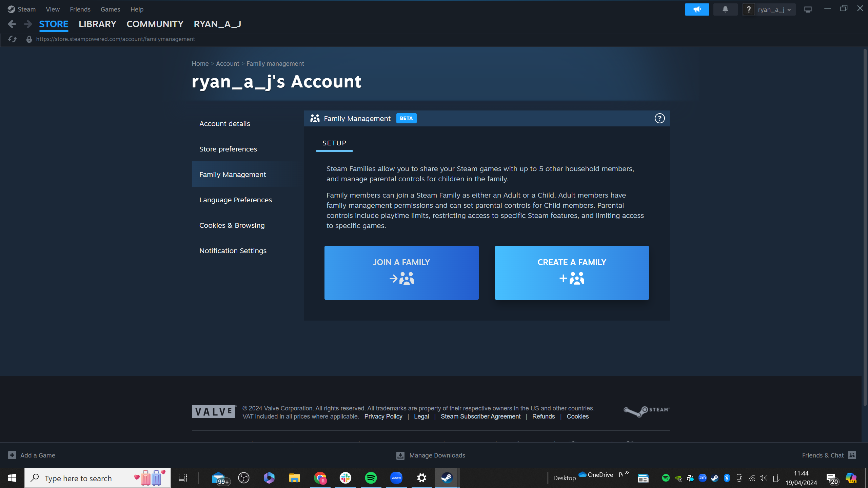Click the Friends & Chat grid icon

852,455
